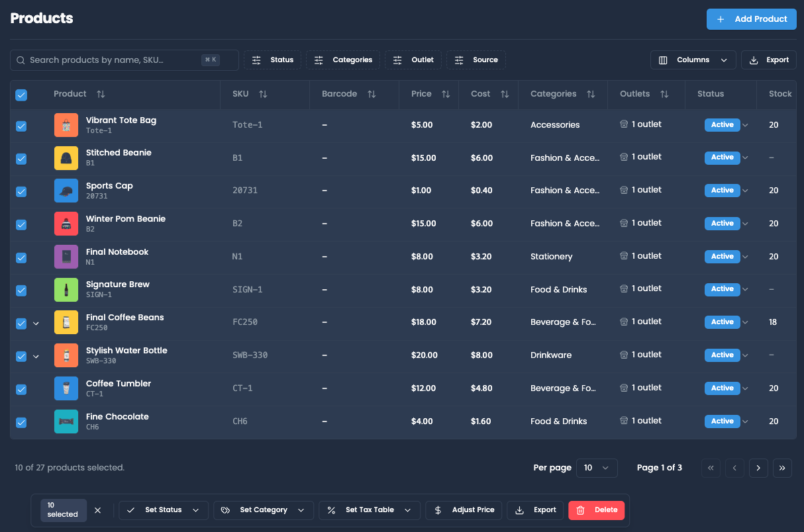Click the Winter Pom Beanie product icon
804x532 pixels.
[66, 224]
